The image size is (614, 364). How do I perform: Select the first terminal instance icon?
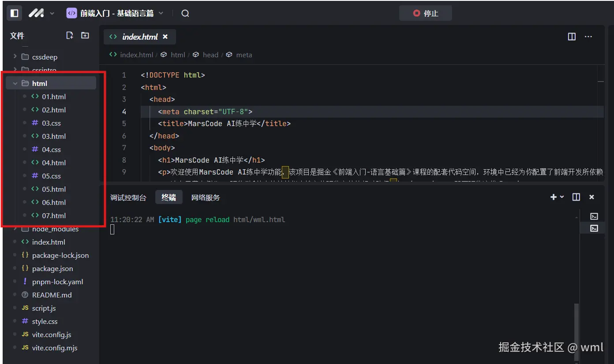tap(594, 216)
